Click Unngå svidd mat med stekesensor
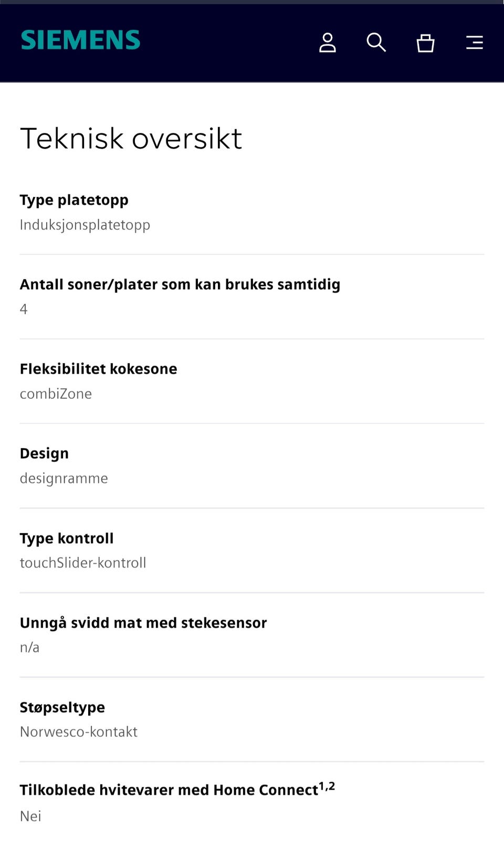The height and width of the screenshot is (847, 504). point(143,623)
